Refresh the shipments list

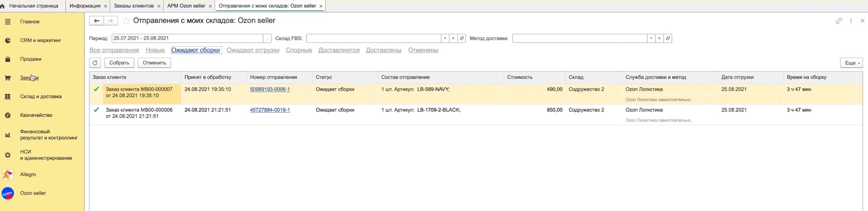95,63
